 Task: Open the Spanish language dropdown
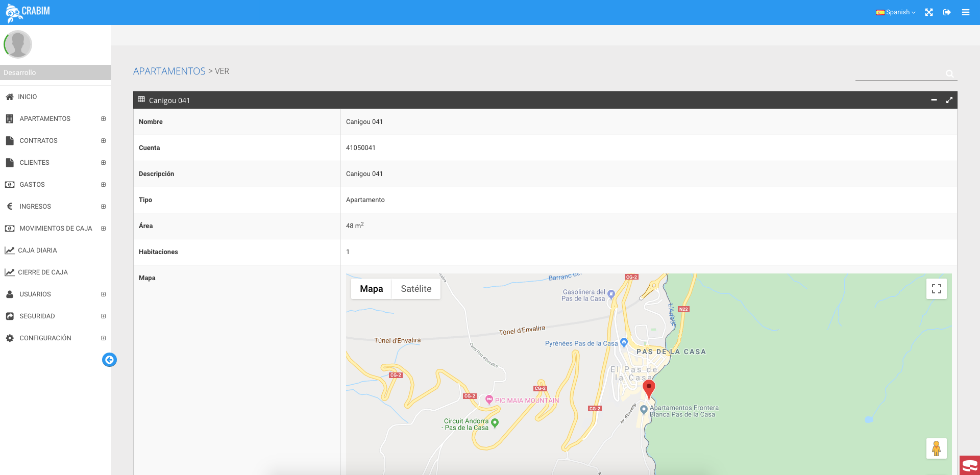click(x=896, y=12)
